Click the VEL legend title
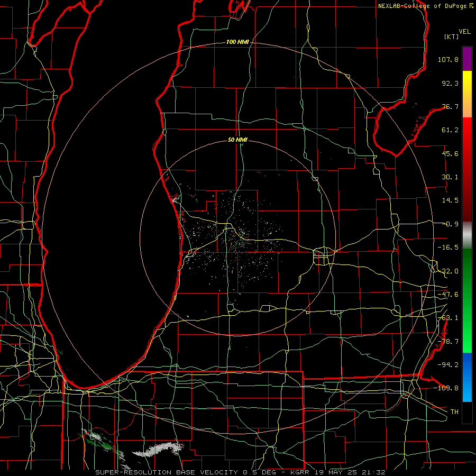 (464, 32)
